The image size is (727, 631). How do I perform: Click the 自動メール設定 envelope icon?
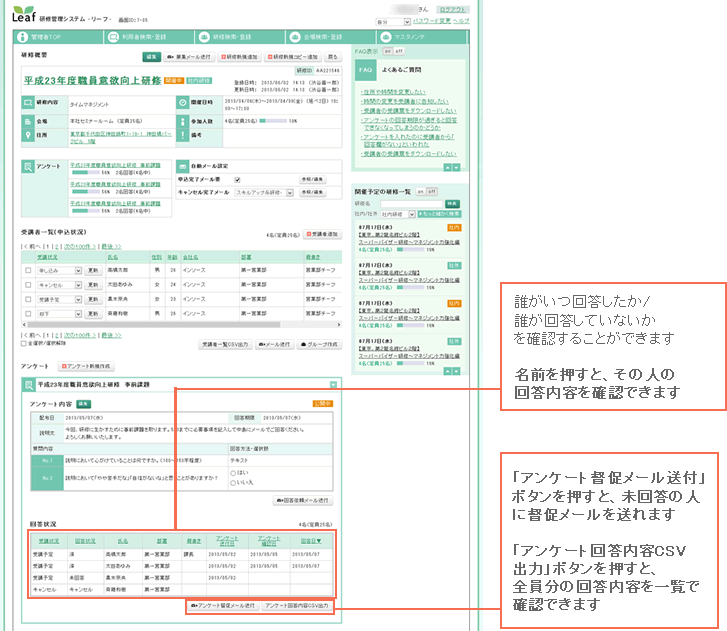pyautogui.click(x=183, y=166)
